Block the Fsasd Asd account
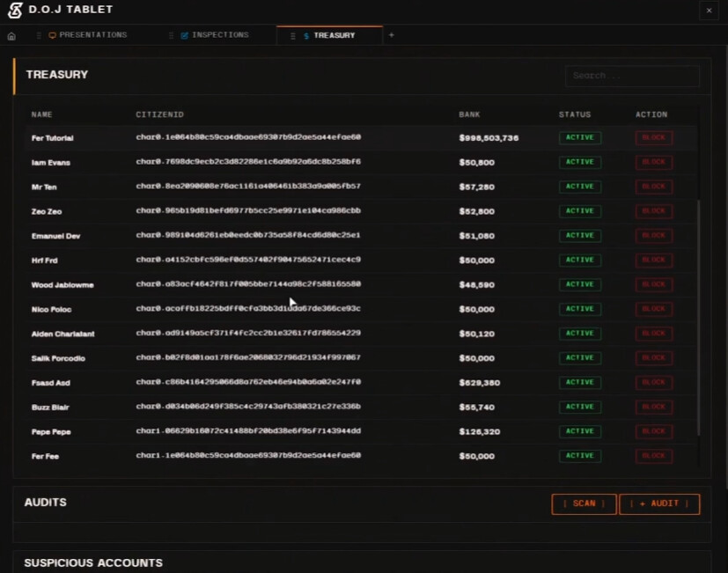Viewport: 728px width, 573px height. 654,382
